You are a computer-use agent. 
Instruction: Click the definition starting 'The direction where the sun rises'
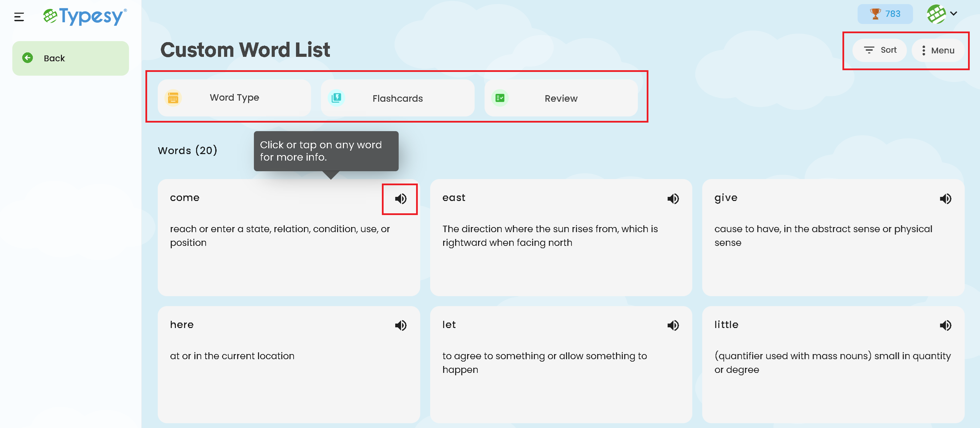(550, 236)
